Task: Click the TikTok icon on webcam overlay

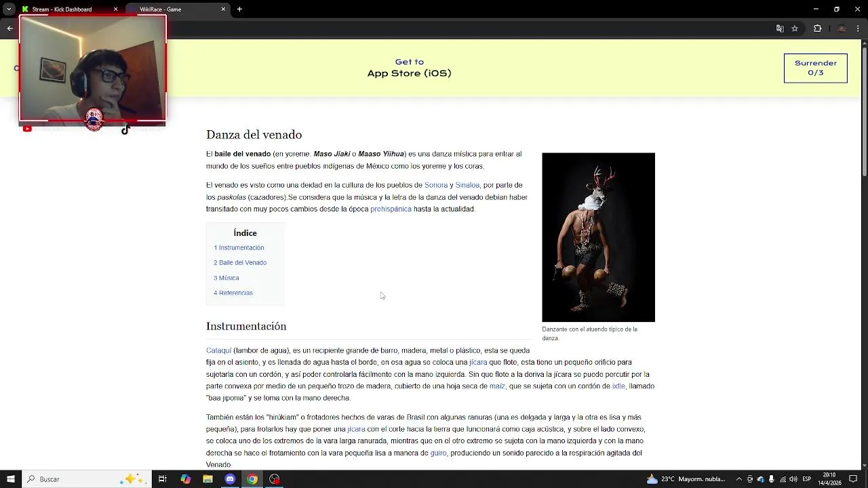Action: tap(125, 129)
